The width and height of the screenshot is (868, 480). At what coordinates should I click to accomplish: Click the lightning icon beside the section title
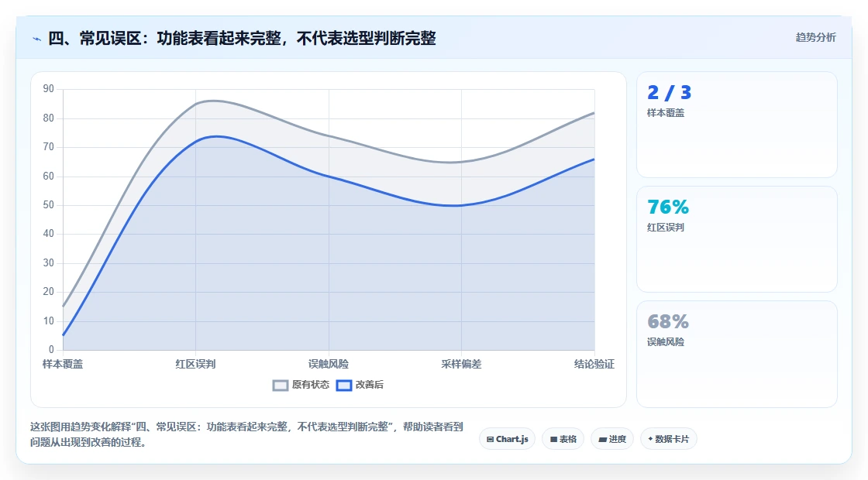click(x=37, y=39)
